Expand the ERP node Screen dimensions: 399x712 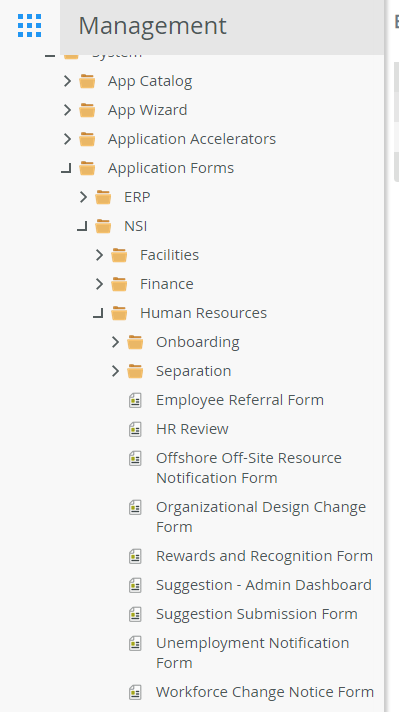[83, 197]
